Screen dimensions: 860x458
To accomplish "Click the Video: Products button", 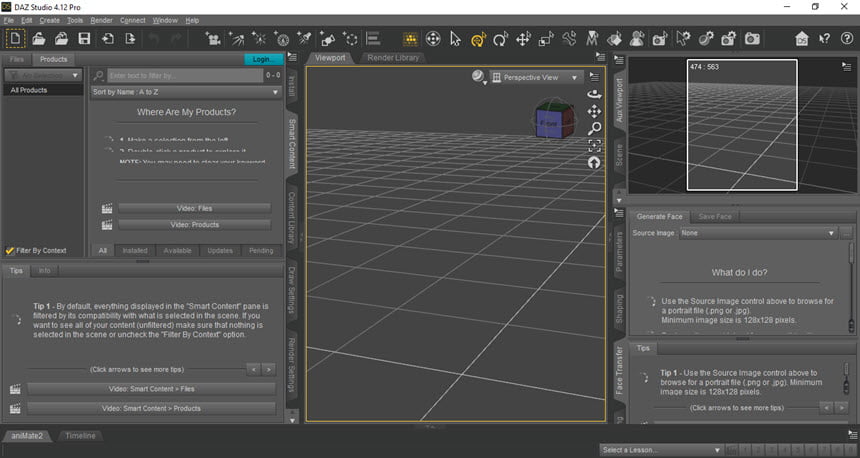I will click(195, 225).
